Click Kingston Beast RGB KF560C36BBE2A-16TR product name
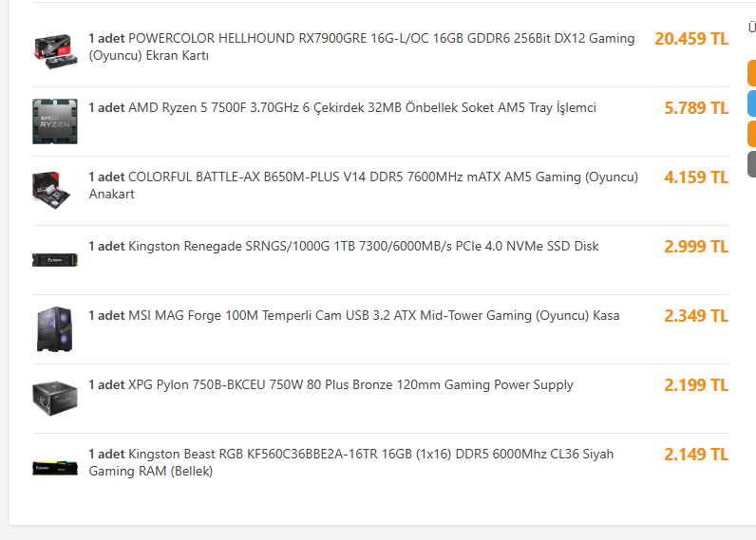Viewport: 756px width, 540px height. (x=351, y=462)
